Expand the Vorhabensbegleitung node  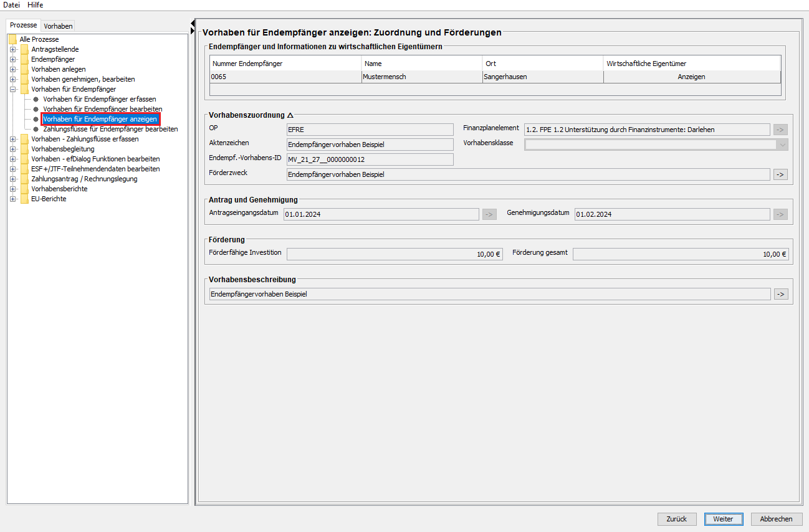tap(12, 149)
